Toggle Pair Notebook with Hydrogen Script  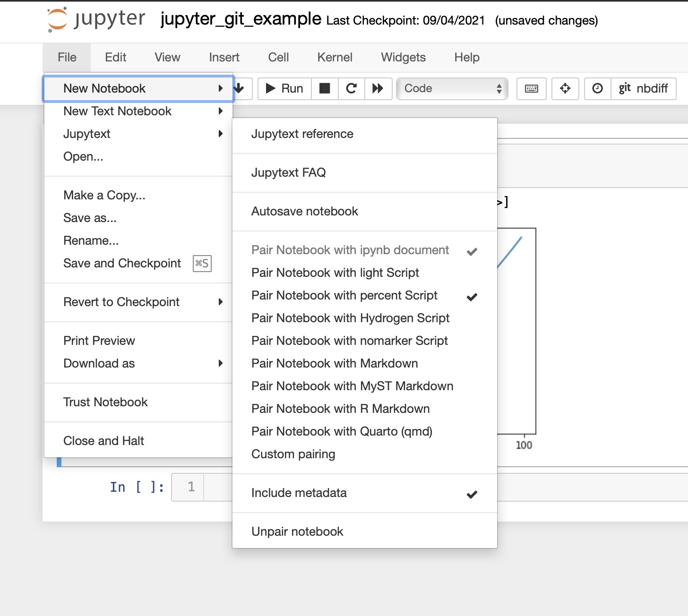tap(365, 318)
